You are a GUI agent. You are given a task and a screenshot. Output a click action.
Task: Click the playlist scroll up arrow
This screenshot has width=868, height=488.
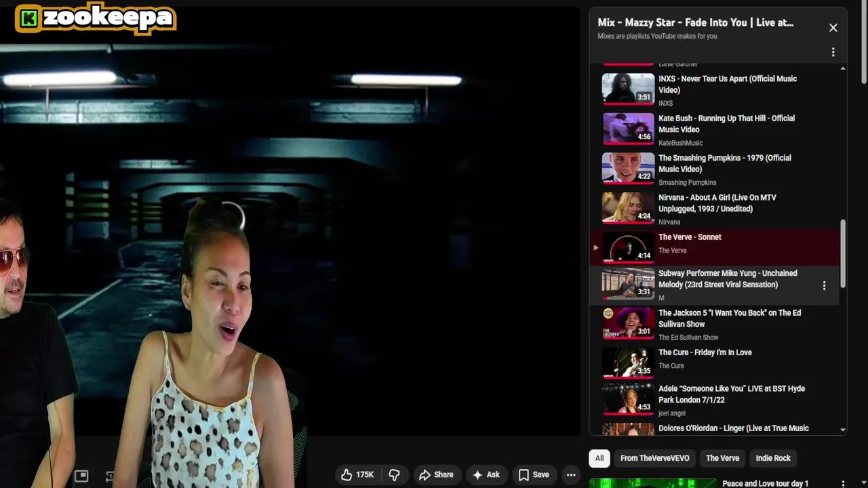843,68
